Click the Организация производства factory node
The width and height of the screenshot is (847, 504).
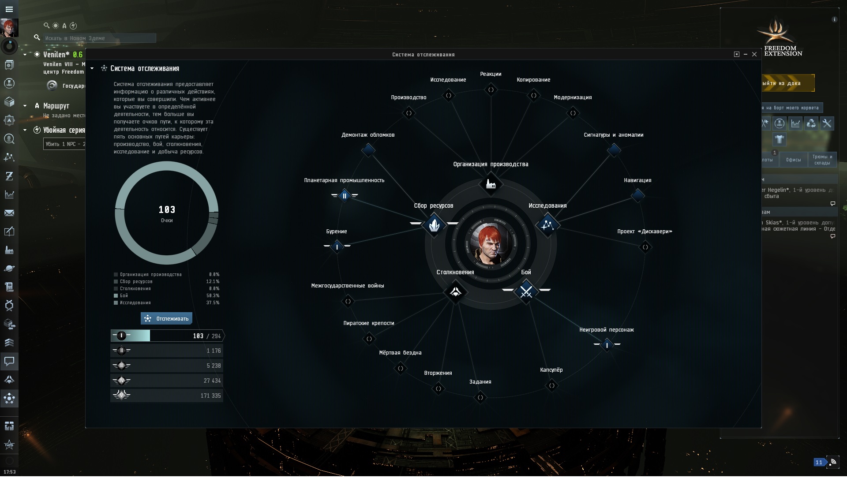(491, 184)
